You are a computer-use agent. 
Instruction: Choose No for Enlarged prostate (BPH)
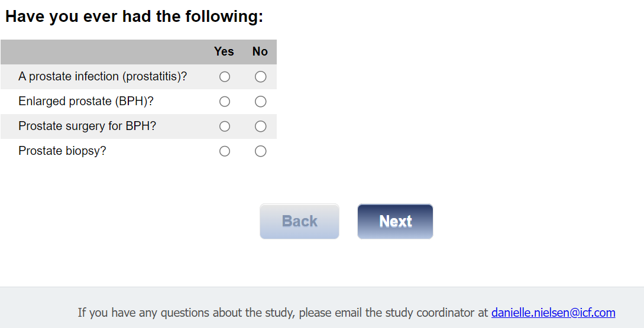[260, 102]
